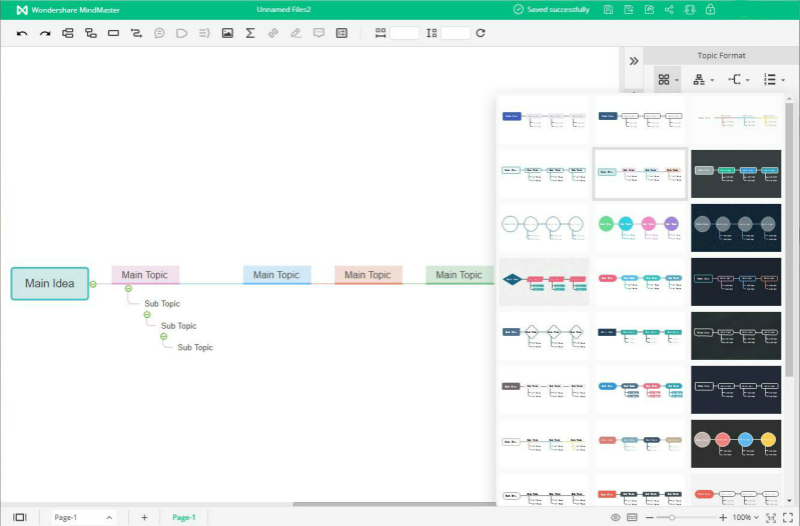Insert an image using the picture icon
The height and width of the screenshot is (526, 800).
[227, 33]
